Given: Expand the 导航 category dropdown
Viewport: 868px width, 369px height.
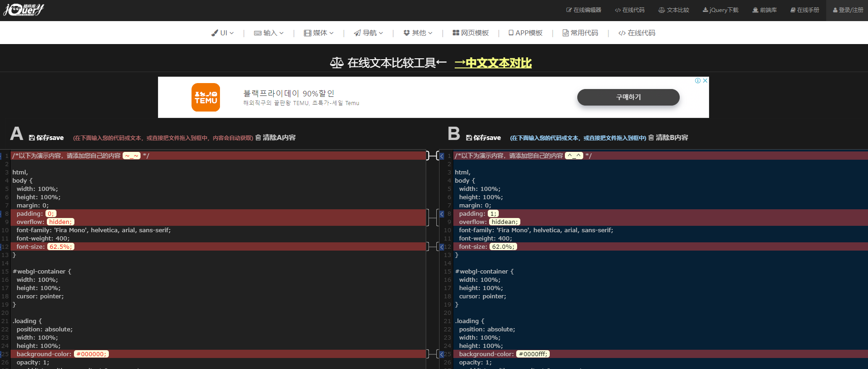Looking at the screenshot, I should pos(368,33).
